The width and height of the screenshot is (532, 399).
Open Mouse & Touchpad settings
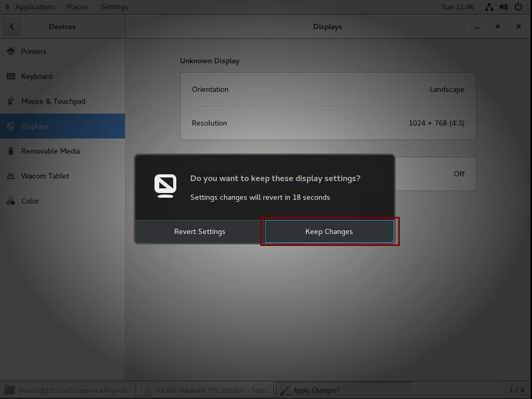click(53, 101)
